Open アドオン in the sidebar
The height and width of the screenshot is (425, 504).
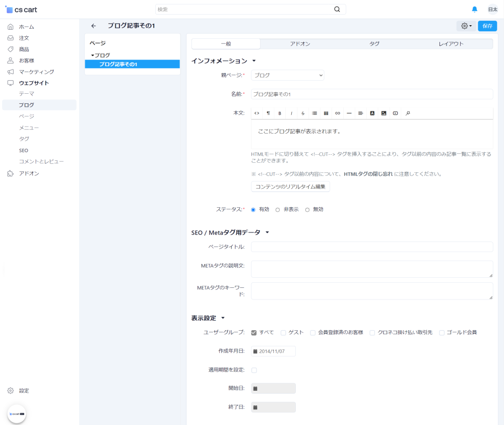(x=29, y=173)
